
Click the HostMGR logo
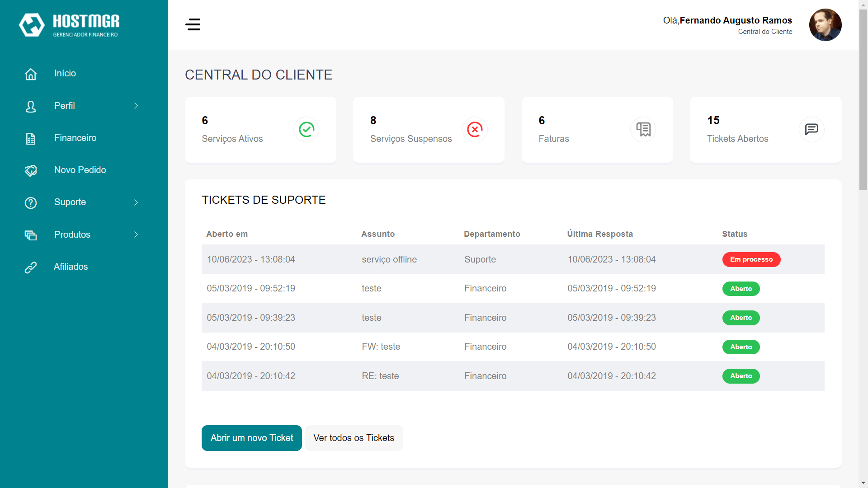point(69,25)
